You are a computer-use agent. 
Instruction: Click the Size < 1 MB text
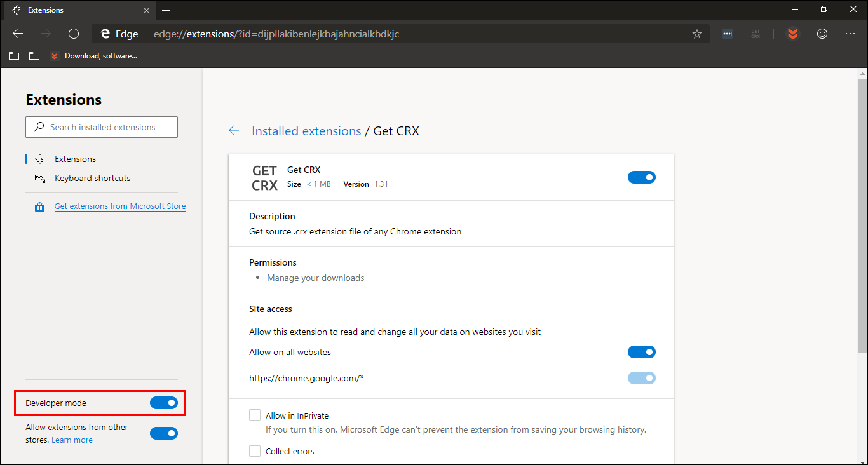click(309, 184)
